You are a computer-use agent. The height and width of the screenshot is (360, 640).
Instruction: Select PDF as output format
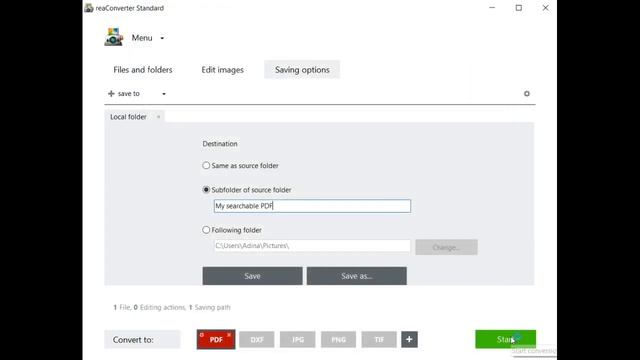pos(216,340)
